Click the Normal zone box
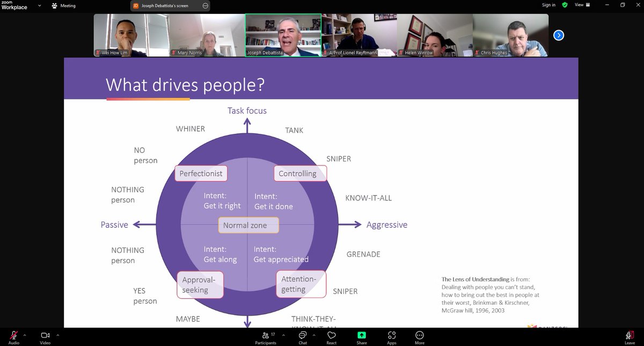 pos(248,225)
